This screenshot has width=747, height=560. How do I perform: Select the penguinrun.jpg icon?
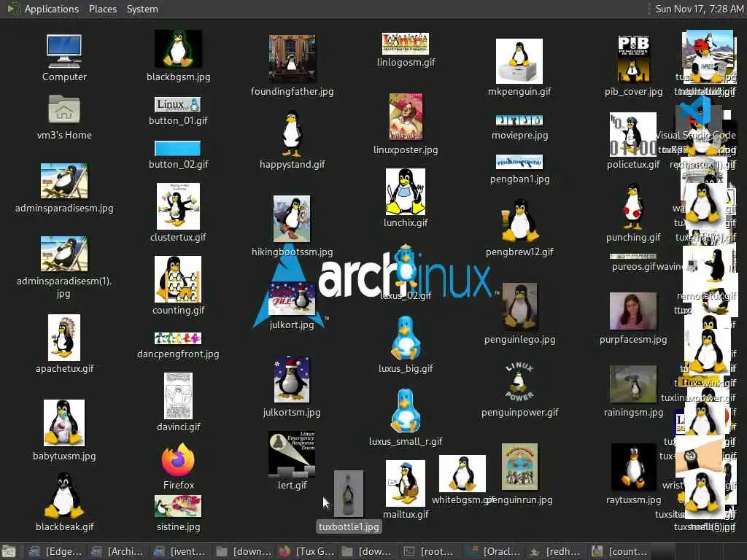click(x=519, y=467)
